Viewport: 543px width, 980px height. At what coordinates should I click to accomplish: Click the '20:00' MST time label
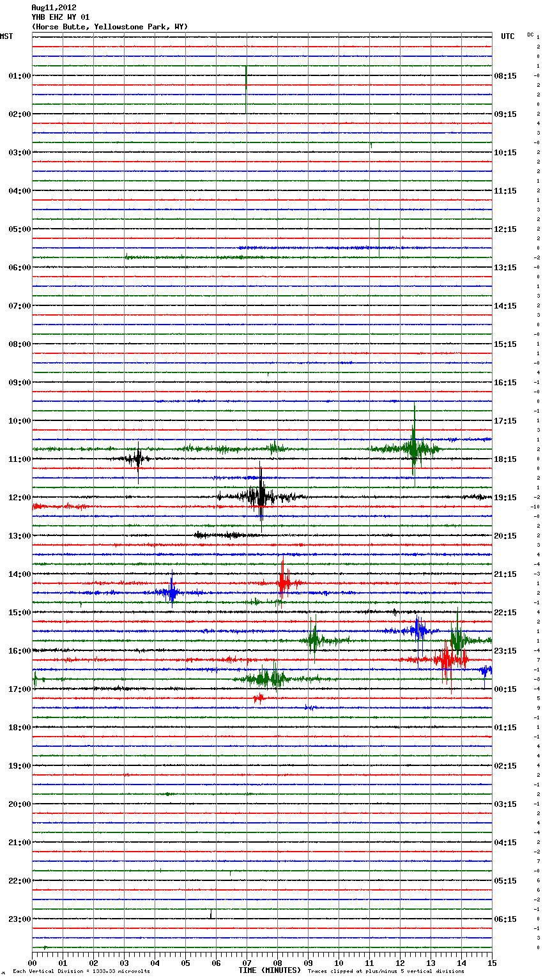point(19,804)
